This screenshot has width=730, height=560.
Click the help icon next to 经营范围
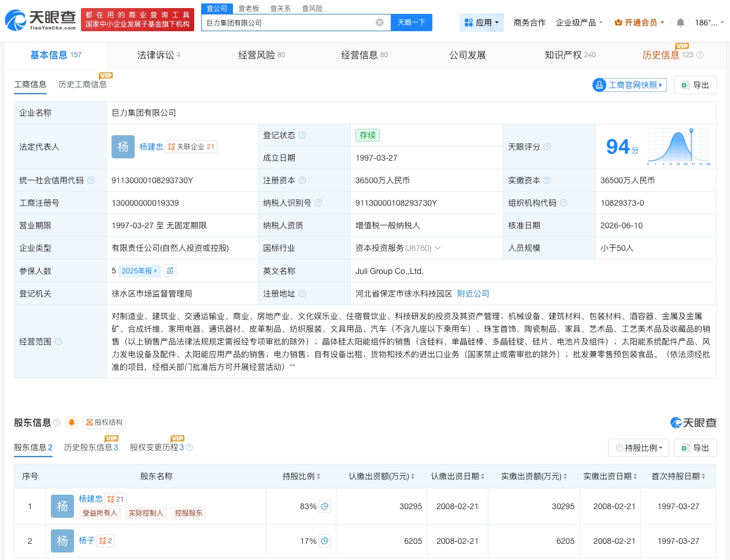[x=58, y=342]
